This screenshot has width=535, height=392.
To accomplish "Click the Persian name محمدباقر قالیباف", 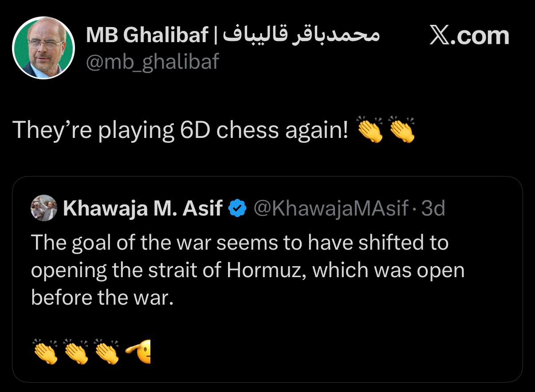I will (301, 35).
